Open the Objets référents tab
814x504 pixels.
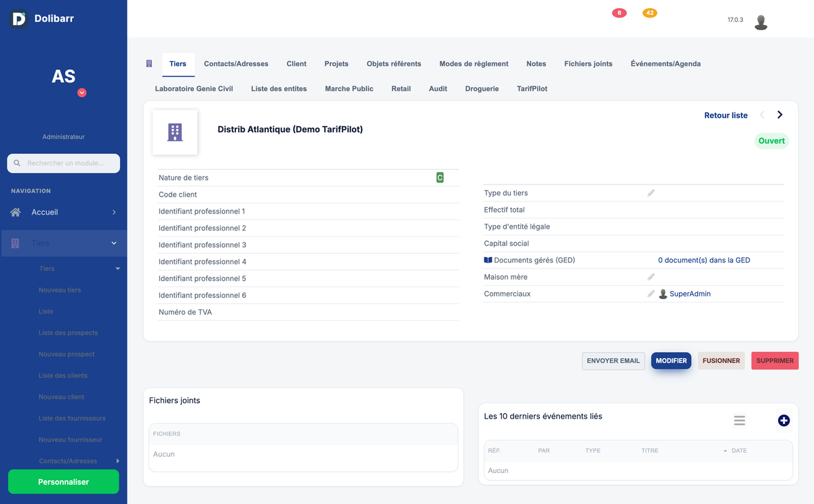tap(394, 64)
